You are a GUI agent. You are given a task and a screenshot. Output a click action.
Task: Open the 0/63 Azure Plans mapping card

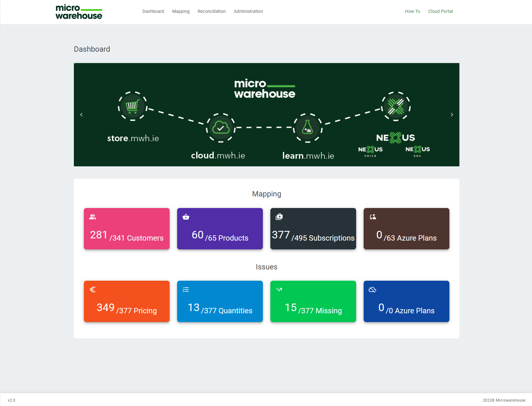(x=407, y=229)
